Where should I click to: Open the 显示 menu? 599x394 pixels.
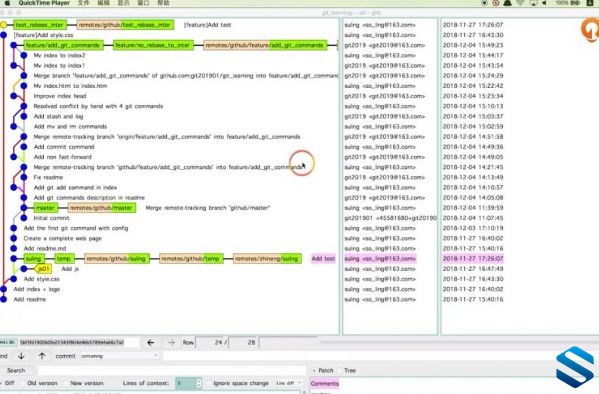[123, 3]
